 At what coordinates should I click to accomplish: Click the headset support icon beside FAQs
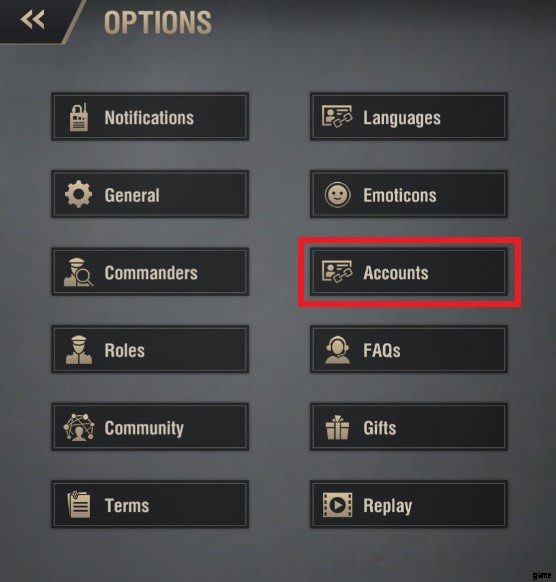(337, 350)
